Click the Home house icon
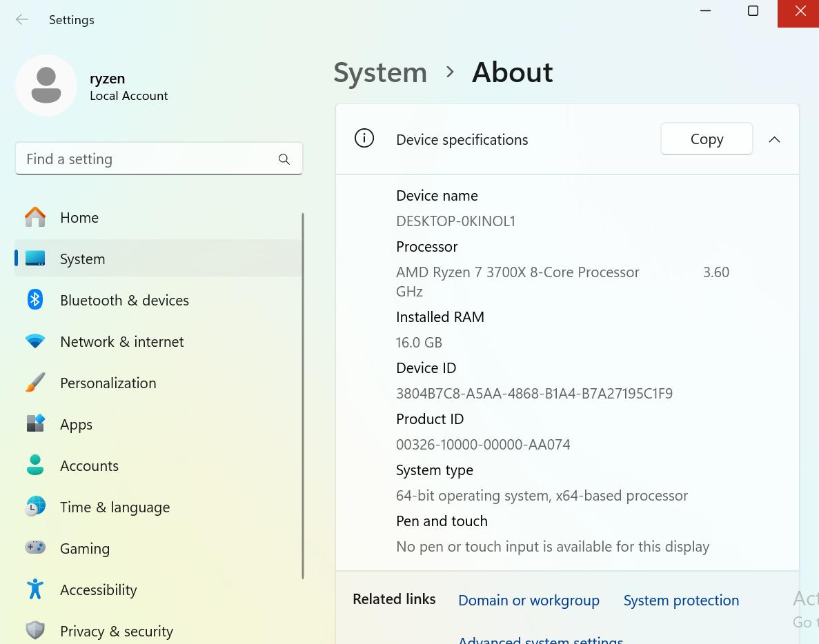Viewport: 819px width, 644px height. pos(35,217)
